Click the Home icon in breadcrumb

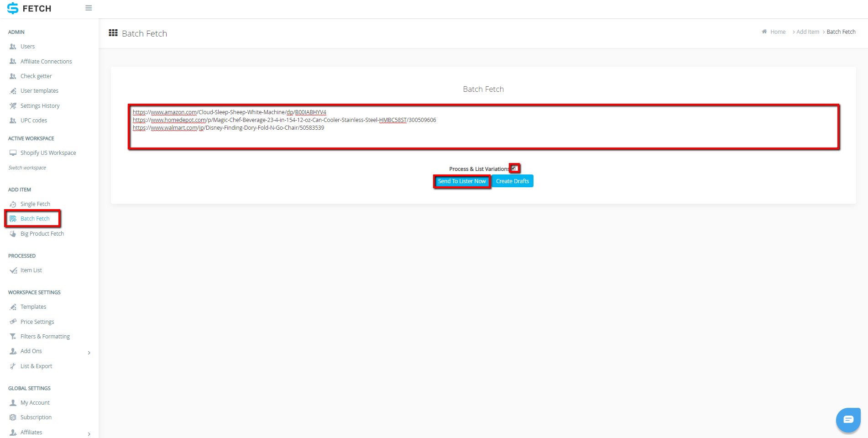point(764,32)
